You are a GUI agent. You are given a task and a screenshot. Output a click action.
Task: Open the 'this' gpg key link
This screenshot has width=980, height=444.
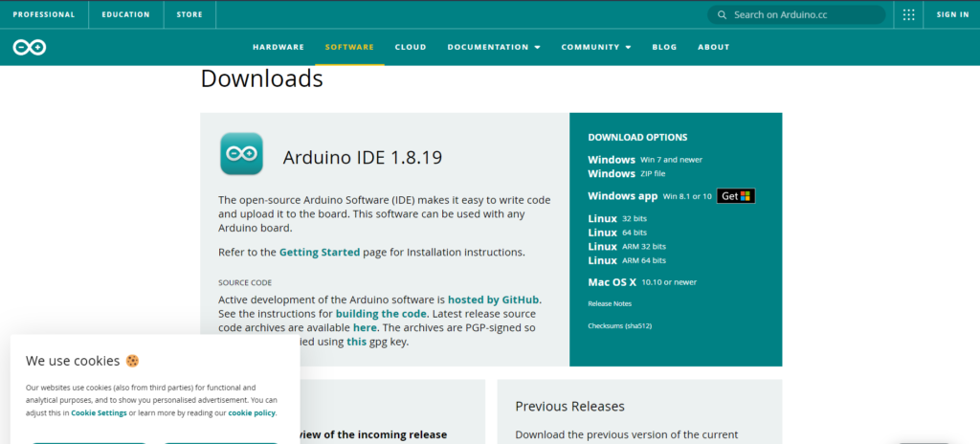point(356,342)
